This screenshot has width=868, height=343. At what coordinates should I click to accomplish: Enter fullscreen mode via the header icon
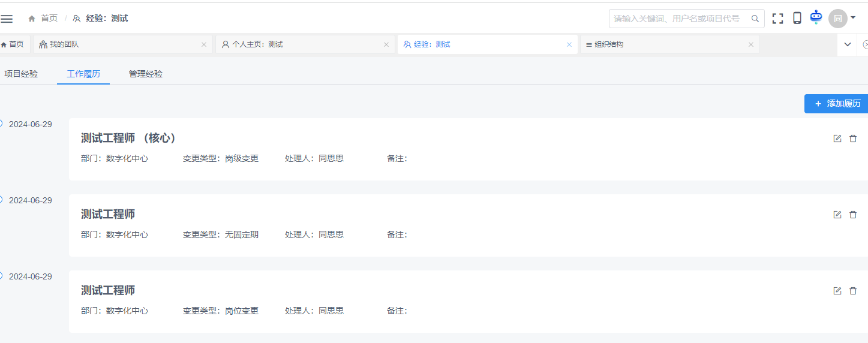tap(778, 19)
